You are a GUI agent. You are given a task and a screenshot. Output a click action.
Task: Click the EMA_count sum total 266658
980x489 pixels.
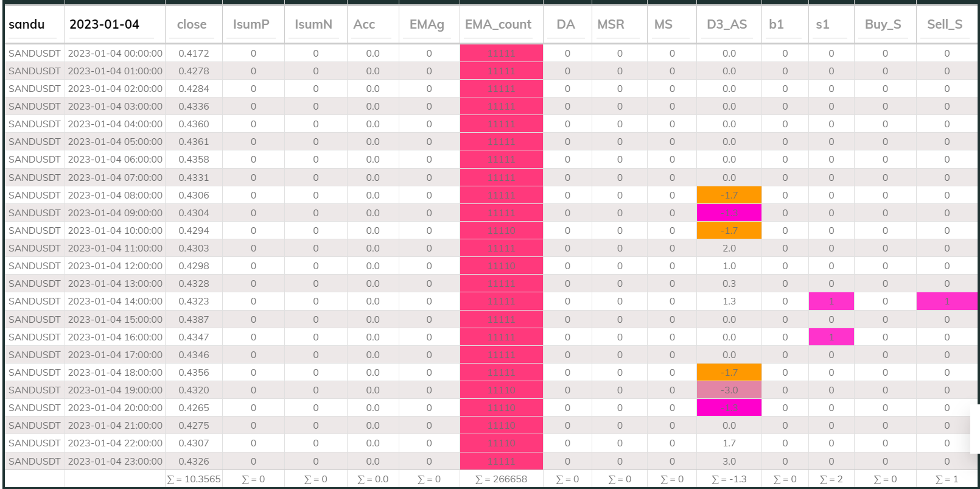pos(502,479)
